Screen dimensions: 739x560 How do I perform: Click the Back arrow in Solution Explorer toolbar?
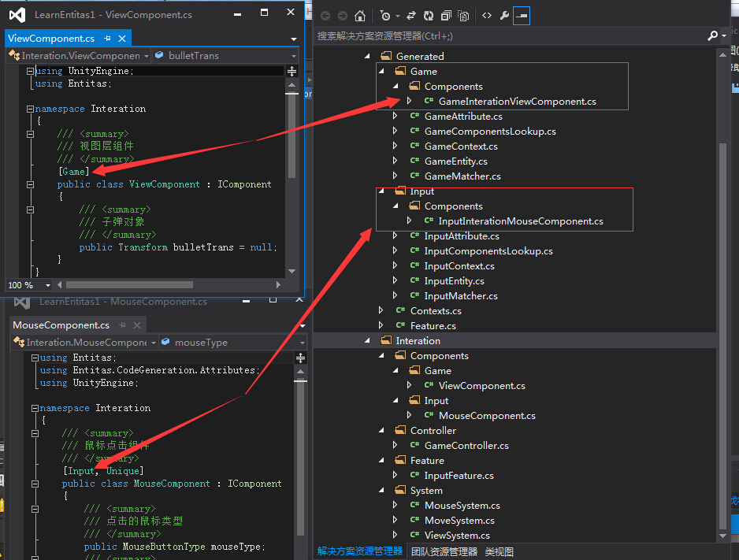325,16
